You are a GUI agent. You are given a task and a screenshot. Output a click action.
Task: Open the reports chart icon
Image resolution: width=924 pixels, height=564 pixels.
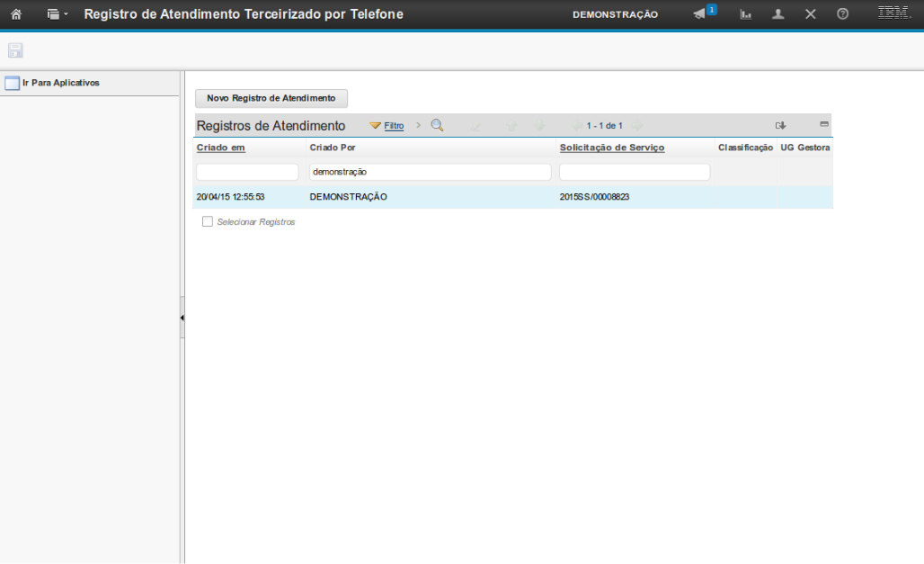click(x=745, y=15)
